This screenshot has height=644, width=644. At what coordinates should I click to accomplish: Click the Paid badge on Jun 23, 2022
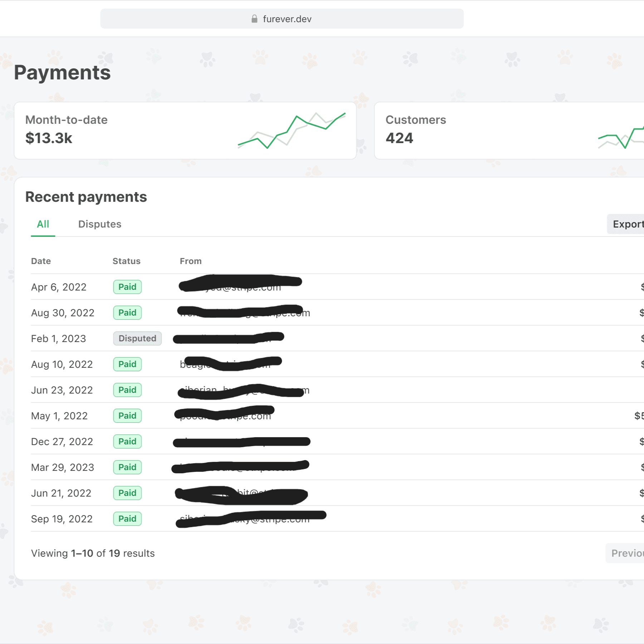click(x=127, y=390)
